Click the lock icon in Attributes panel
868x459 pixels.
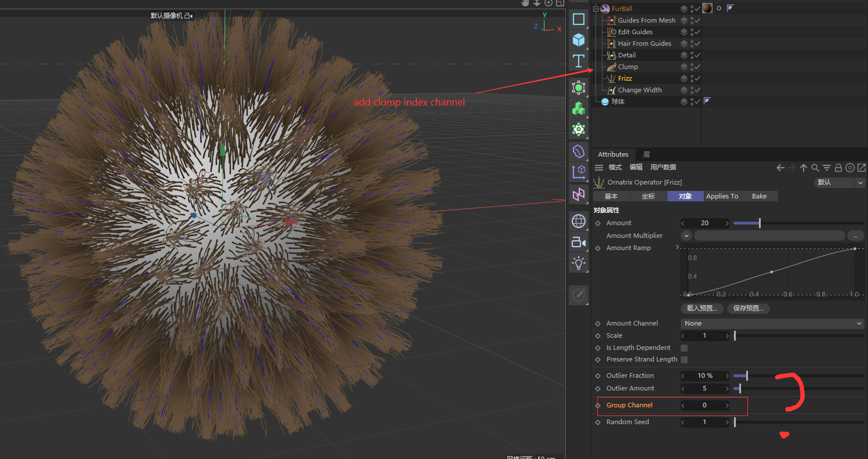tap(838, 168)
